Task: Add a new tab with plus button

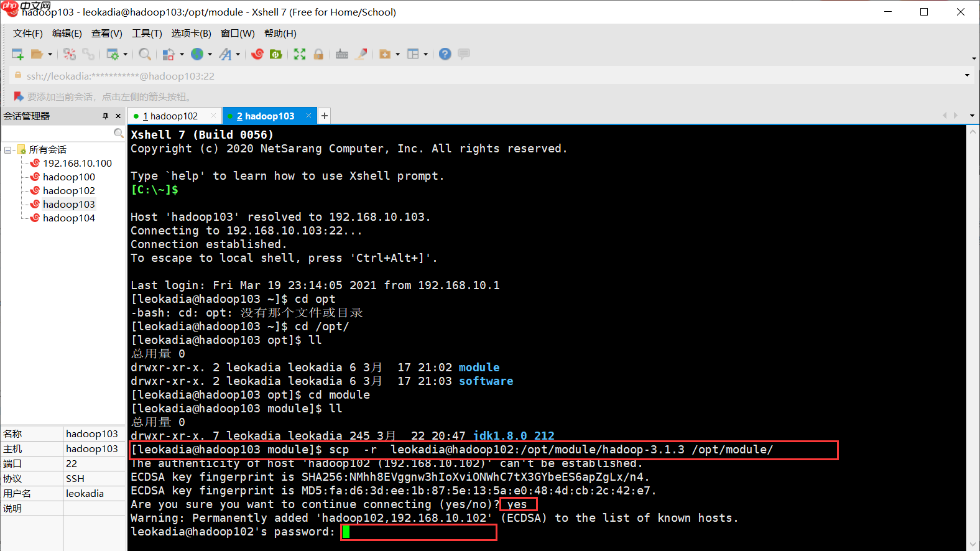Action: click(x=325, y=116)
